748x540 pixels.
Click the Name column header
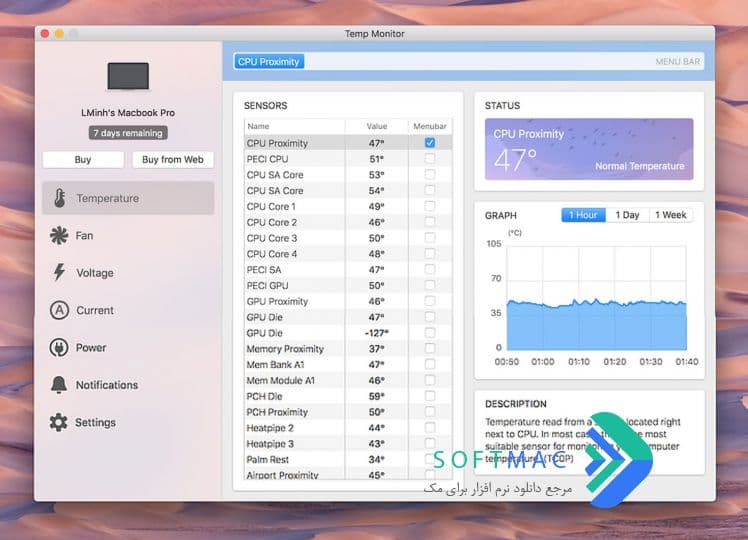tap(294, 126)
